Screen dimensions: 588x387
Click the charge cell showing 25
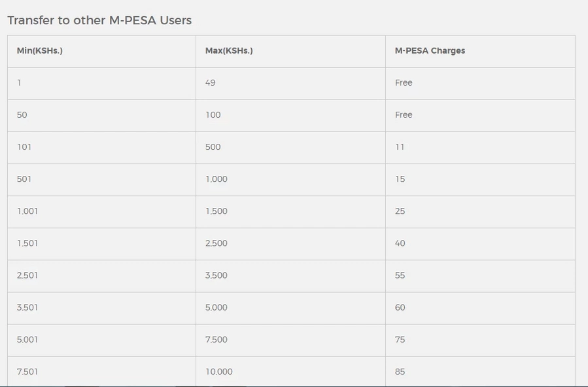pos(480,212)
